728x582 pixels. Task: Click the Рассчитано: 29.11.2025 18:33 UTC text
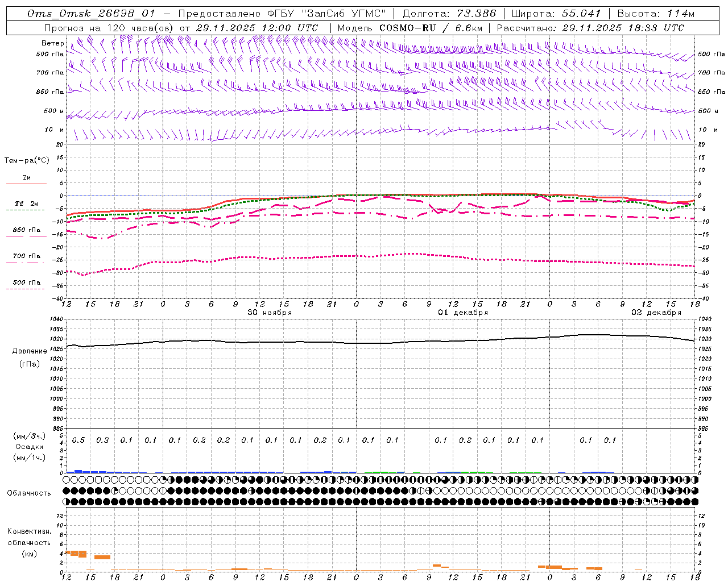point(590,28)
